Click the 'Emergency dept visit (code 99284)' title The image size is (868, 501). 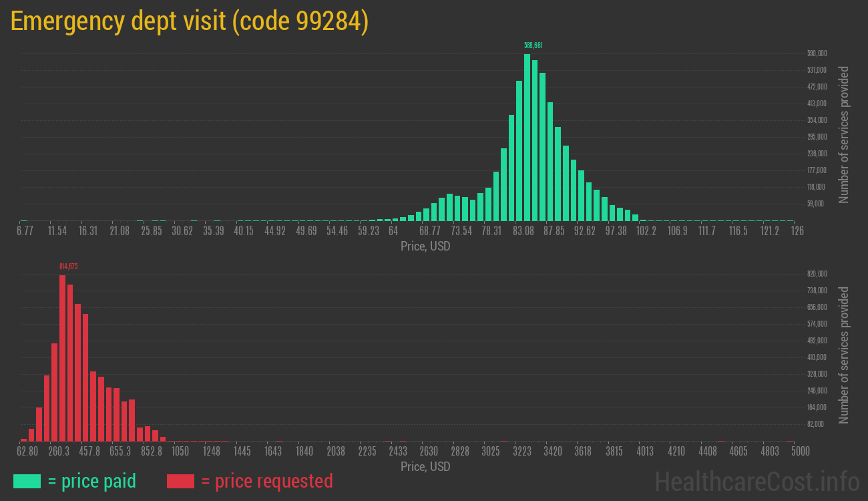189,21
